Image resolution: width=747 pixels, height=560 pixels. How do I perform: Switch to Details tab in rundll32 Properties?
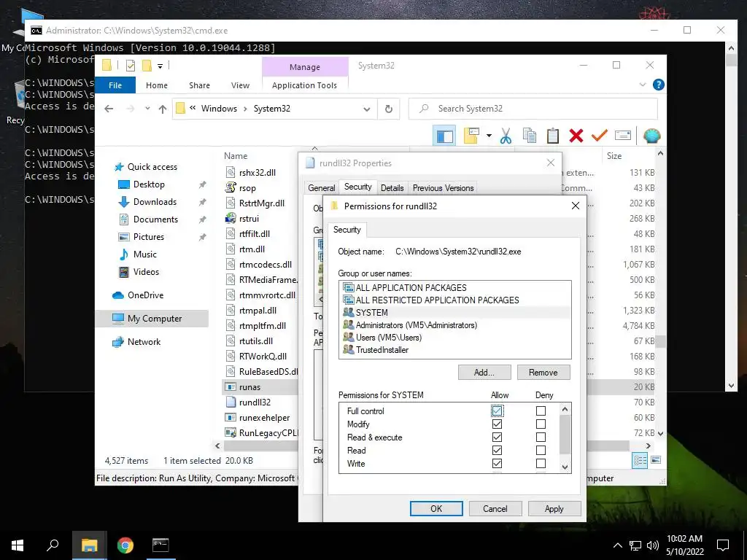392,188
